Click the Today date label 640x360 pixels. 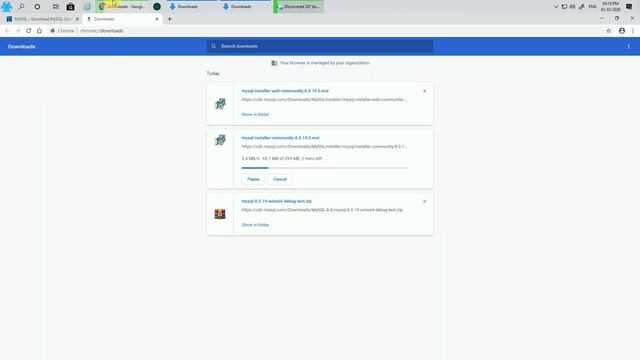click(x=213, y=73)
